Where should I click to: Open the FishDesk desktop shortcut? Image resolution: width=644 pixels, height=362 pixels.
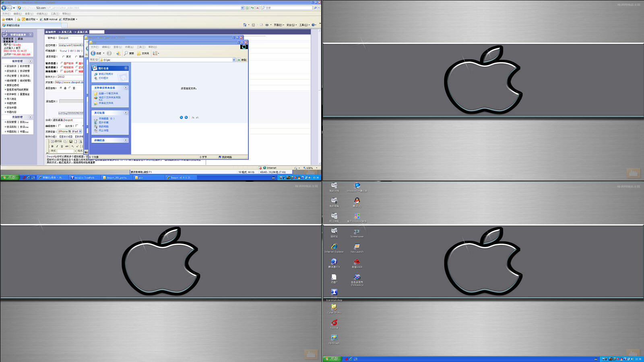pyautogui.click(x=357, y=280)
